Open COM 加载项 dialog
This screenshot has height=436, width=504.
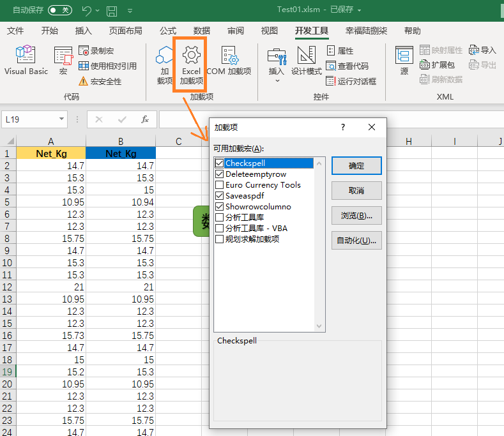click(x=229, y=61)
